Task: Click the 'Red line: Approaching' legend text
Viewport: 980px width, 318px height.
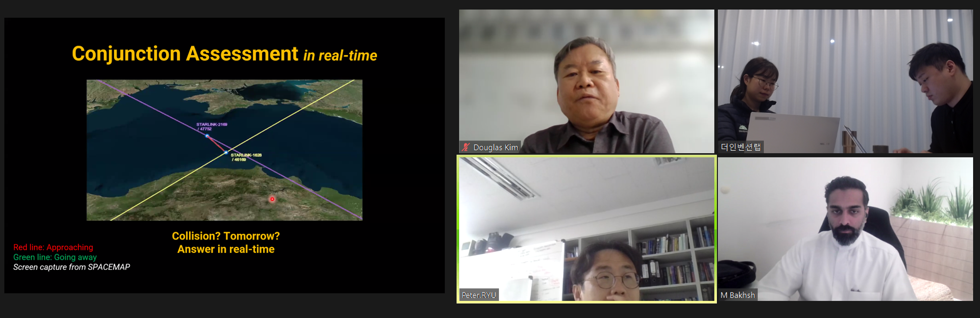Action: (x=53, y=247)
